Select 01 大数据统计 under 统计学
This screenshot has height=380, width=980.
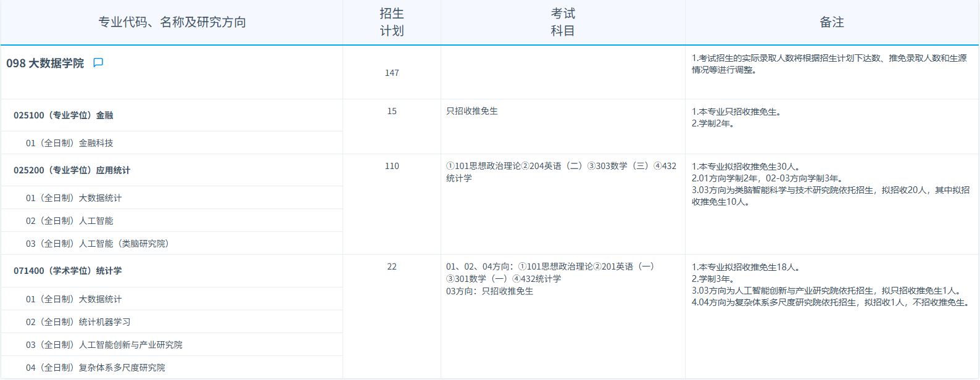pyautogui.click(x=73, y=299)
